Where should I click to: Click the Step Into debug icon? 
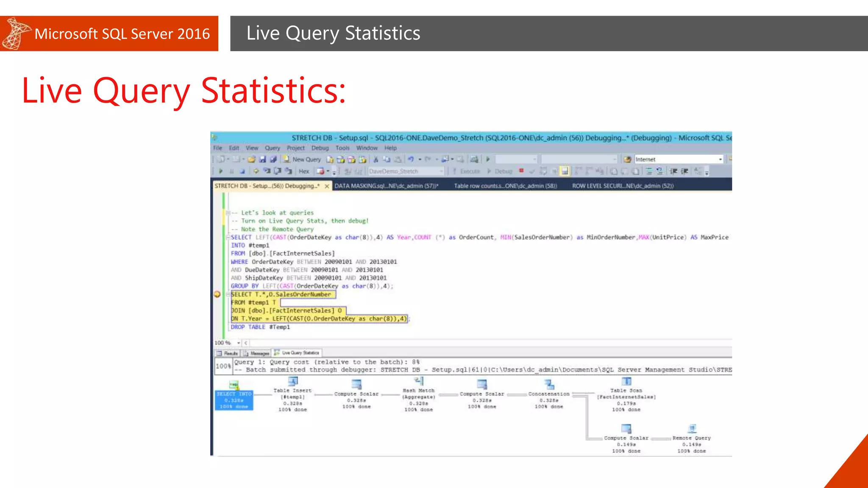click(267, 171)
